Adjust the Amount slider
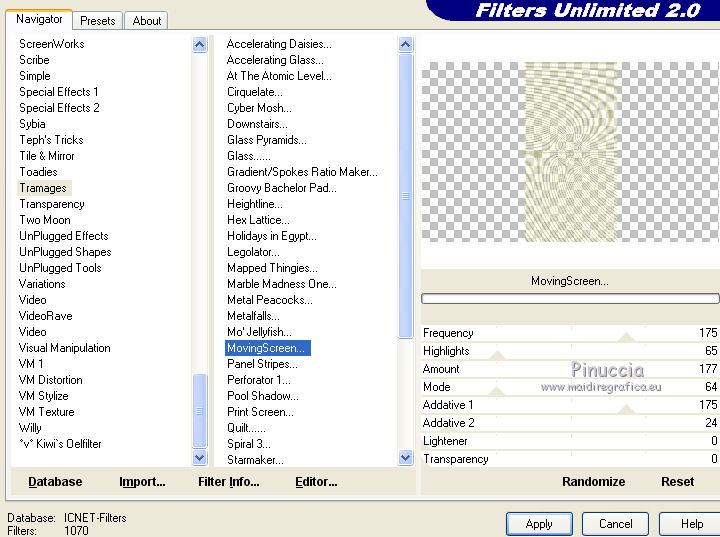 pyautogui.click(x=570, y=369)
